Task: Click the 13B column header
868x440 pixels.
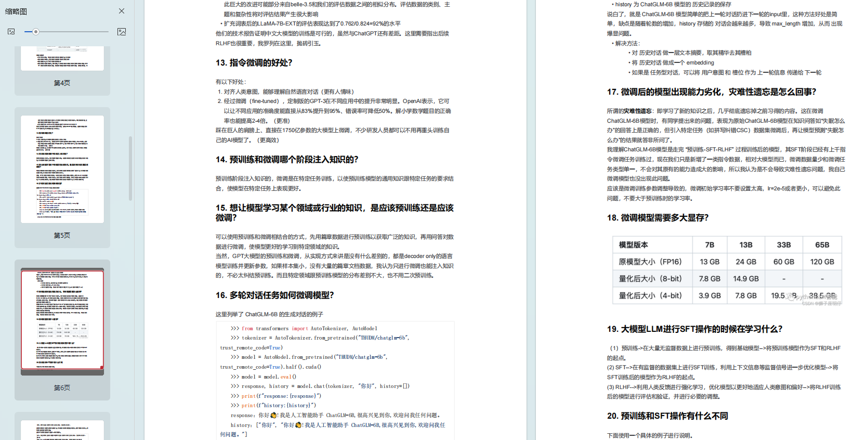Action: pos(746,245)
